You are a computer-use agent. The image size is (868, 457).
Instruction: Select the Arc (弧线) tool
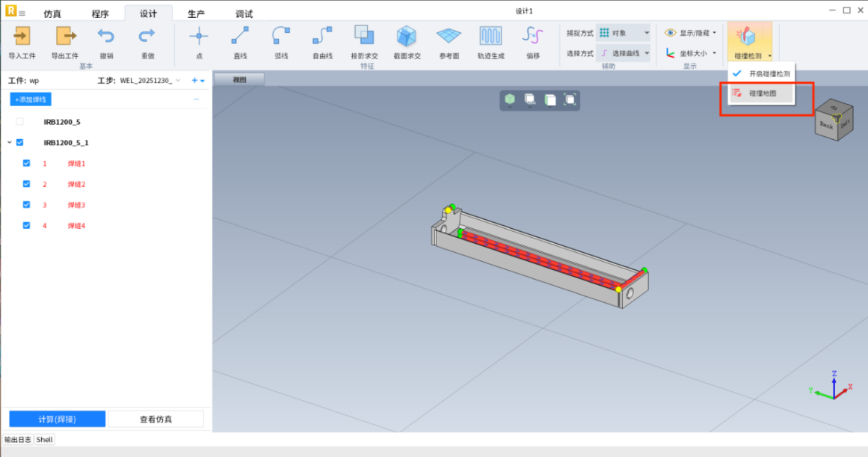281,36
